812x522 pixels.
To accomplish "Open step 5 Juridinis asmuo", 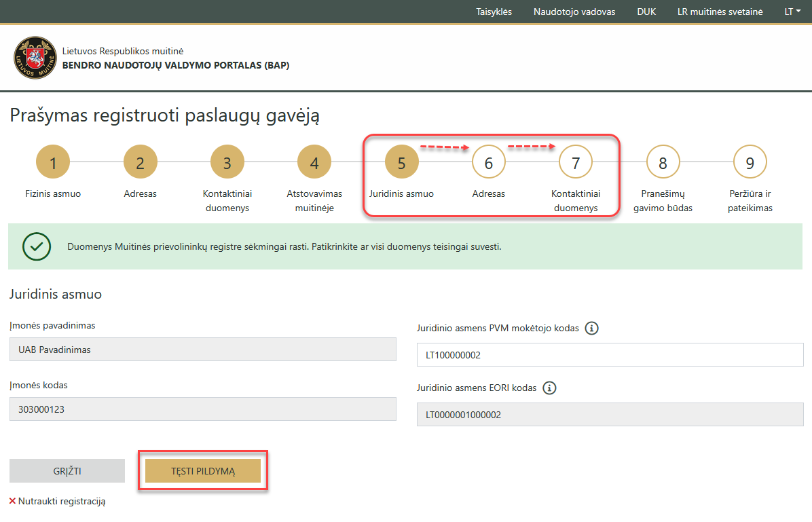I will [401, 162].
